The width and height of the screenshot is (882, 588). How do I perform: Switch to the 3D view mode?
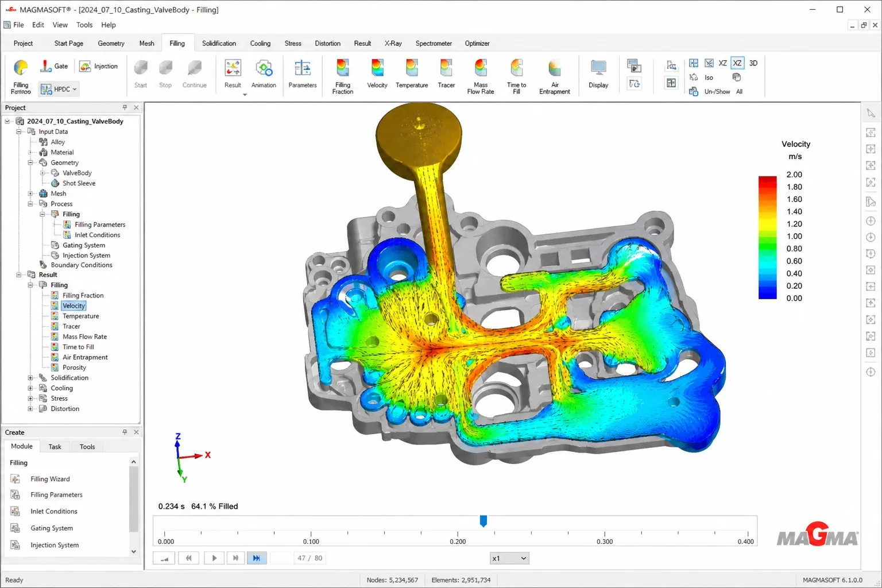tap(753, 63)
